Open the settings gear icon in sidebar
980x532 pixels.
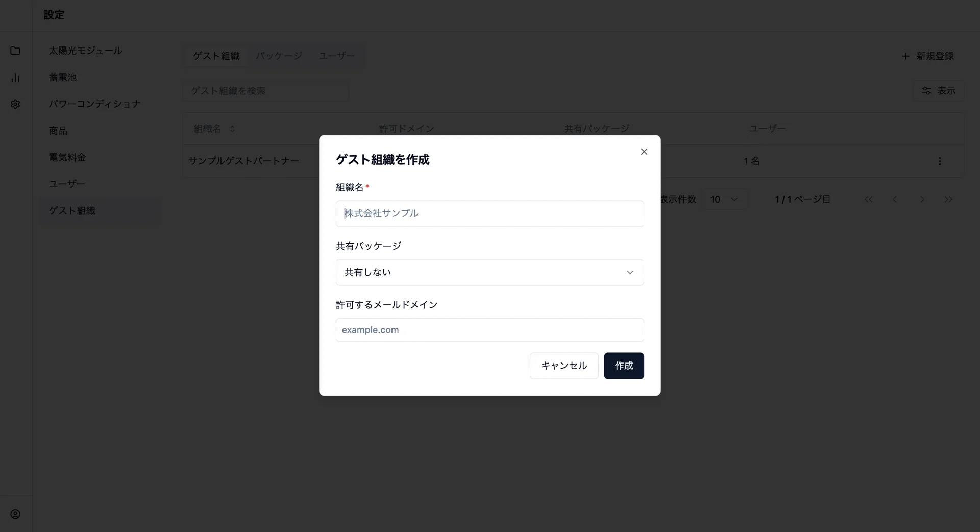coord(15,104)
